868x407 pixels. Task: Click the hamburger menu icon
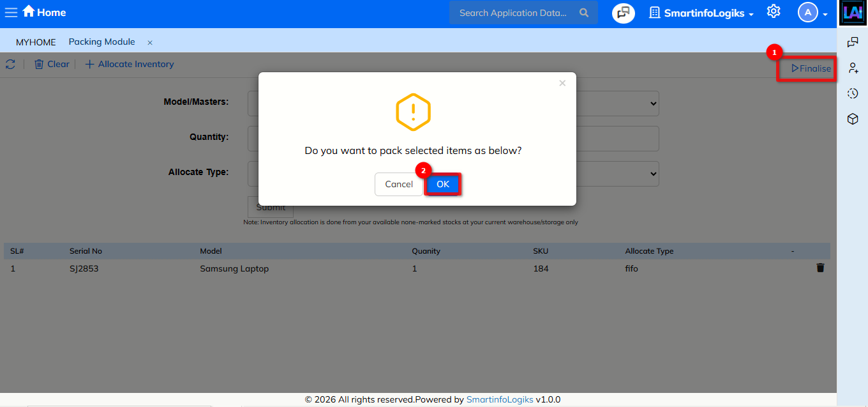11,12
